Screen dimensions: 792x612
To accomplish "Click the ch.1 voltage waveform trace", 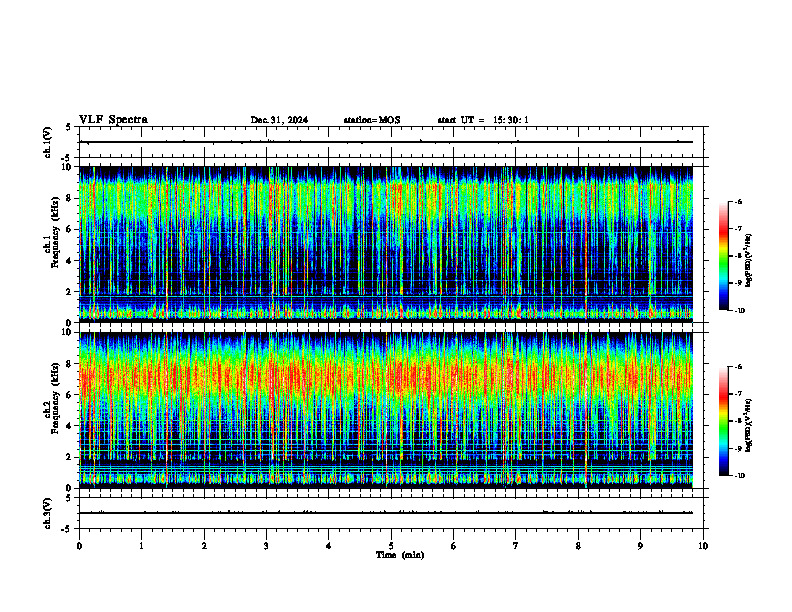I will 385,142.
